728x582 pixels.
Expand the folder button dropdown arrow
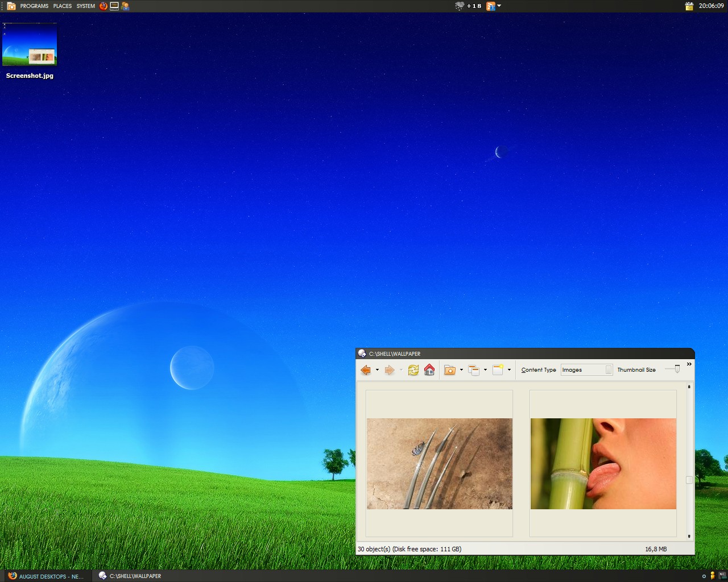tap(461, 370)
